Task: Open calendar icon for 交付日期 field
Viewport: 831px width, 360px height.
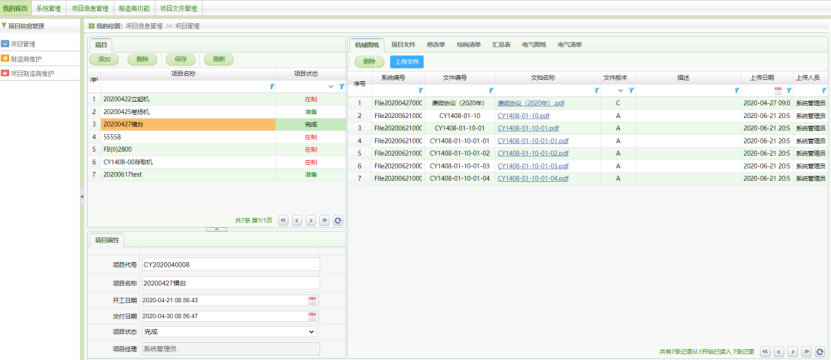Action: coord(312,316)
